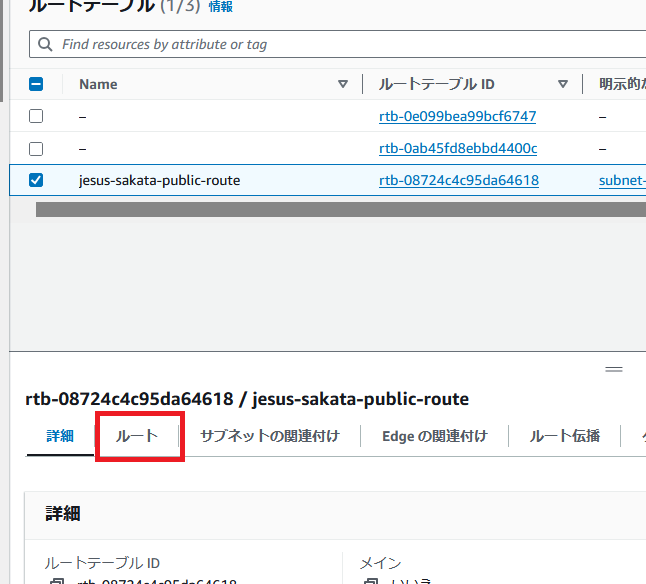Viewport: 646px width, 584px height.
Task: Switch to the ルート tab
Action: point(137,436)
